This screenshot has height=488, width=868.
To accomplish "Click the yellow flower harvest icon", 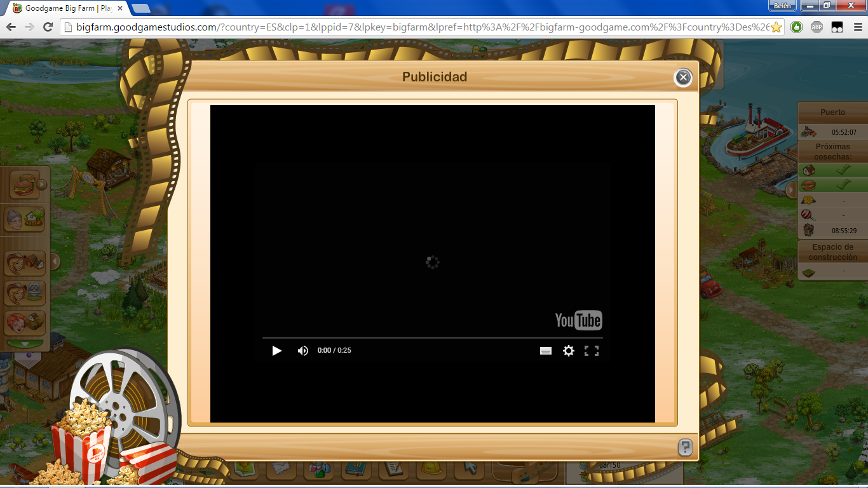I will (808, 200).
